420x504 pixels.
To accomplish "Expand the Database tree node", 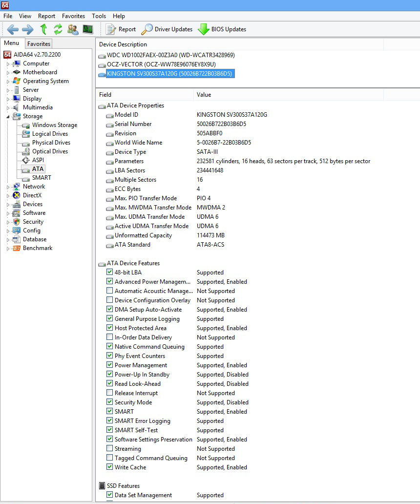I will pos(8,239).
